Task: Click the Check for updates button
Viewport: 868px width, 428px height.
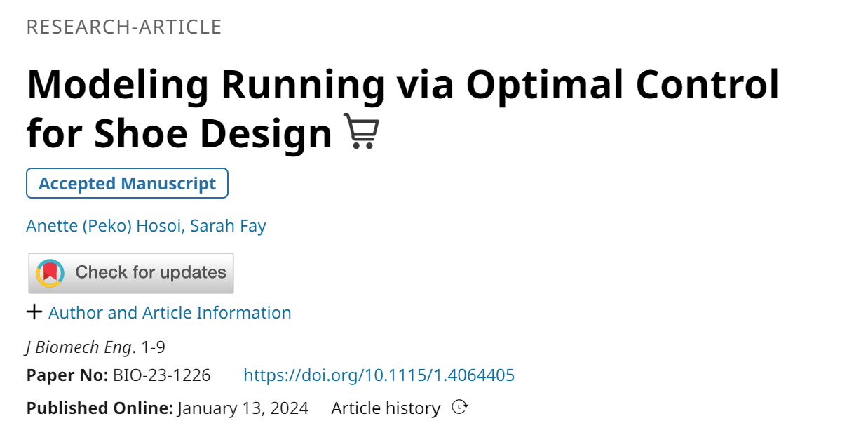Action: coord(131,273)
